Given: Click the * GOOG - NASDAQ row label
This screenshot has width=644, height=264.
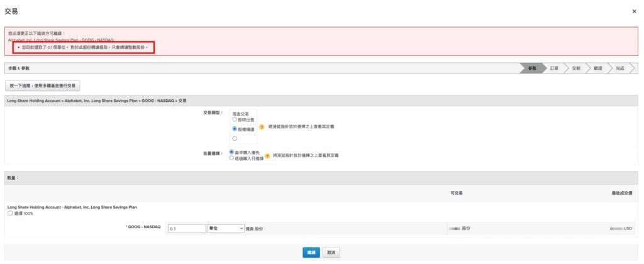Looking at the screenshot, I should [x=143, y=227].
